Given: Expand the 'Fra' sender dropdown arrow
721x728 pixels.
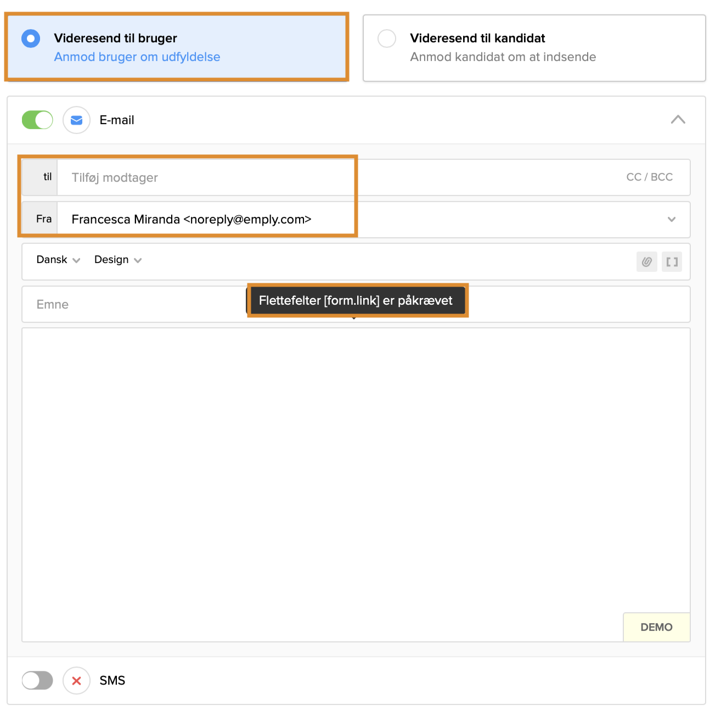Looking at the screenshot, I should (x=671, y=220).
